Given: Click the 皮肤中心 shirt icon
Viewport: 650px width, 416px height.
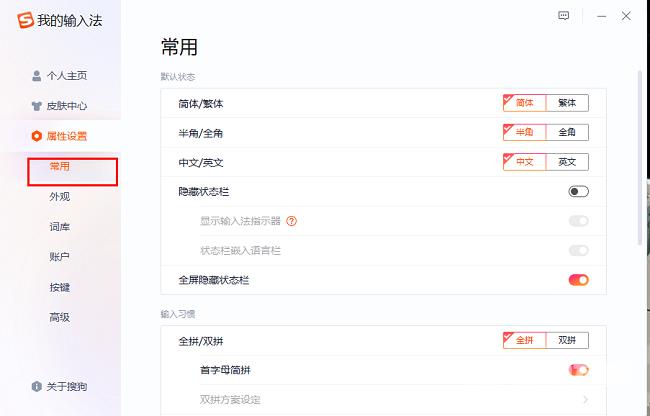Looking at the screenshot, I should point(36,106).
